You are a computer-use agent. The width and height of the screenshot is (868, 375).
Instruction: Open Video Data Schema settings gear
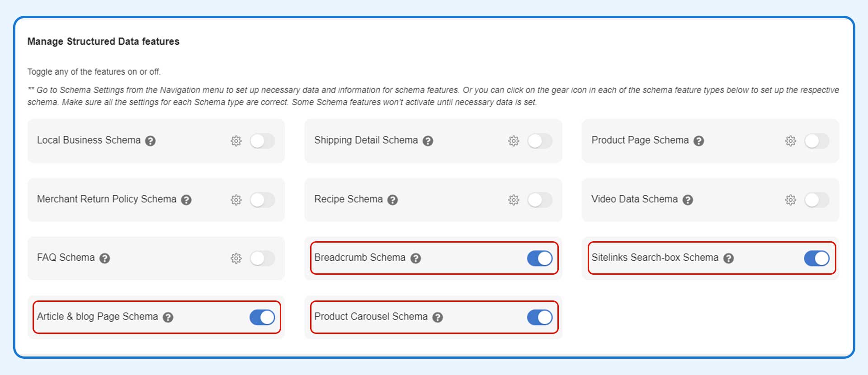click(x=790, y=200)
